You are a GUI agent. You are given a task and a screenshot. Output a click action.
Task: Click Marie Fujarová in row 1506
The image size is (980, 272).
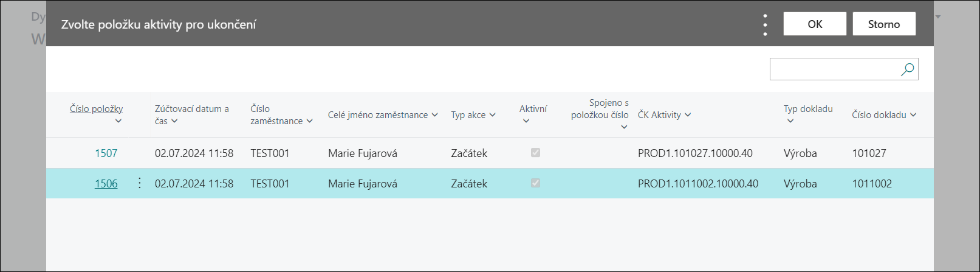click(x=363, y=184)
